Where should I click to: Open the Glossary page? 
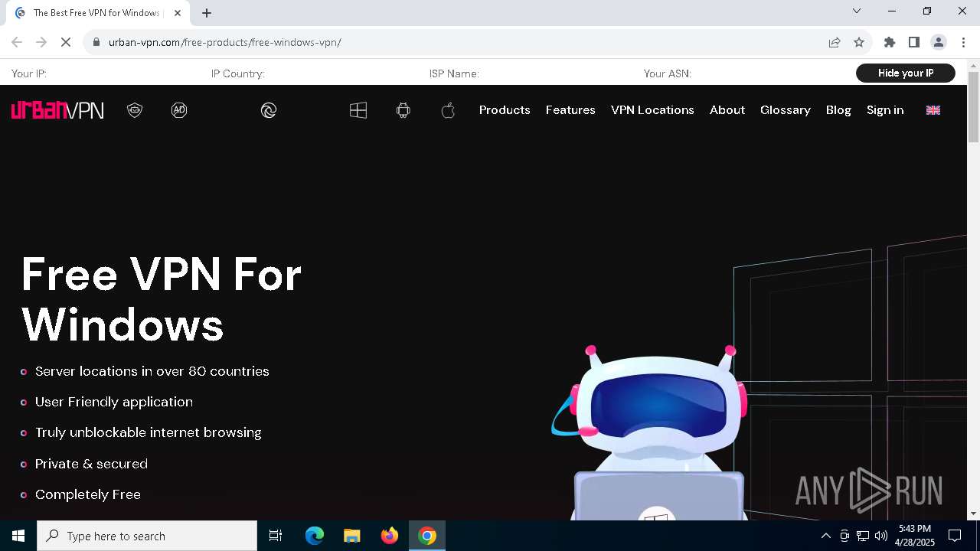point(786,110)
